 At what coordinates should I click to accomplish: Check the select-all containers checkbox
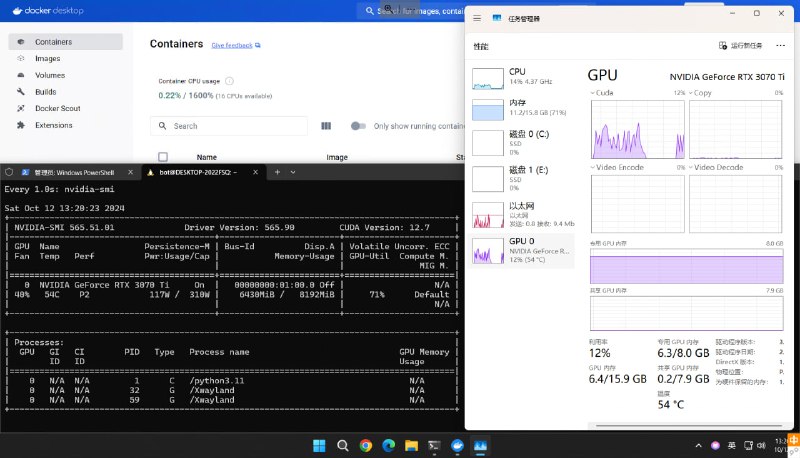point(163,157)
